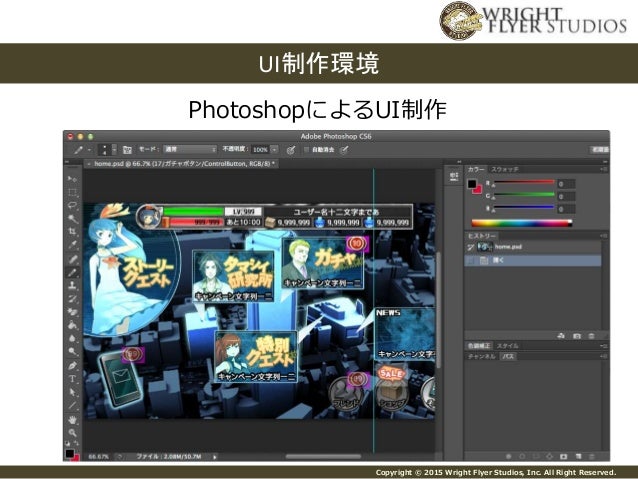Switch to the スタイル tab
The image size is (638, 479).
point(507,346)
